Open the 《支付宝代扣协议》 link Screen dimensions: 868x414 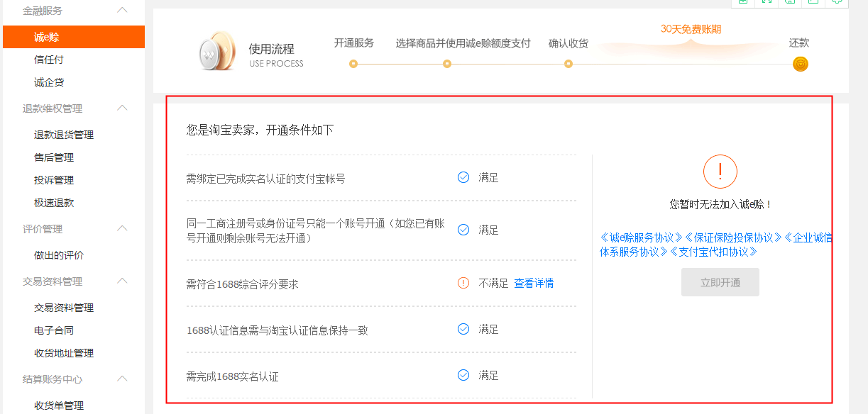click(713, 252)
